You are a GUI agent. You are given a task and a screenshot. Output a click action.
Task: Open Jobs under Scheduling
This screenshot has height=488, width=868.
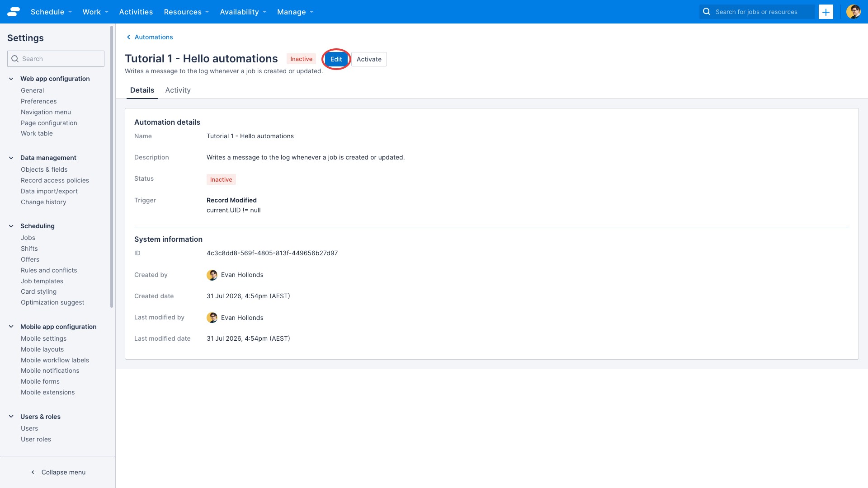(x=28, y=238)
